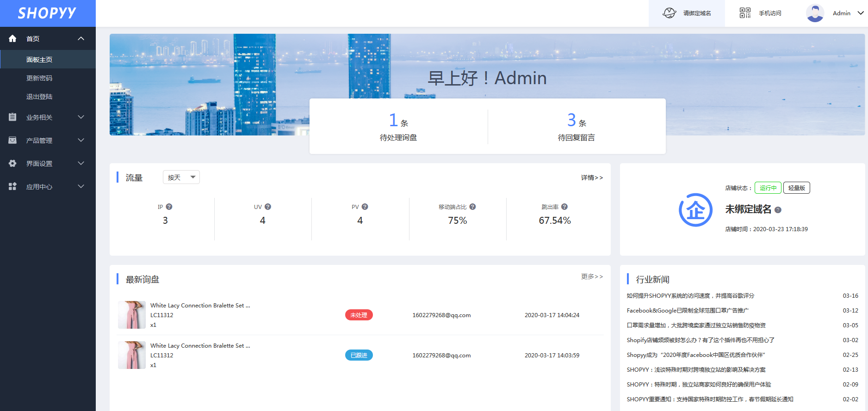Click the planet icon beside 请绑定域名
This screenshot has width=868, height=411.
670,13
